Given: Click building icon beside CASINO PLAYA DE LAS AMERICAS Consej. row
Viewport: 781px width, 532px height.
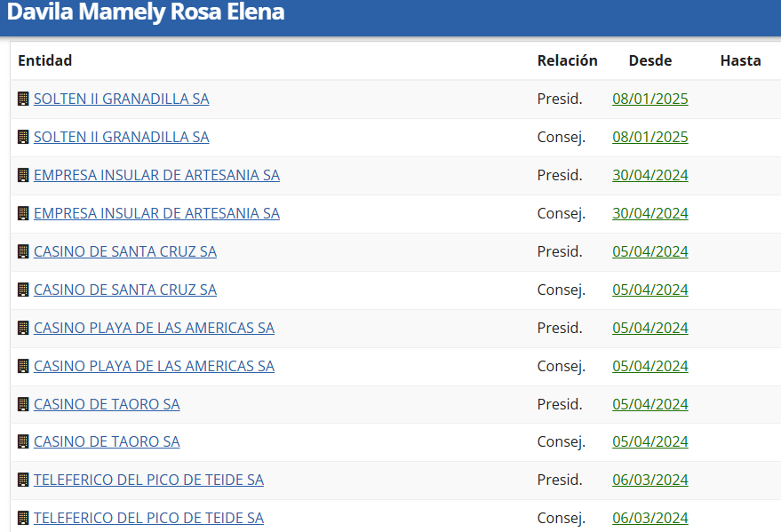Looking at the screenshot, I should [23, 366].
